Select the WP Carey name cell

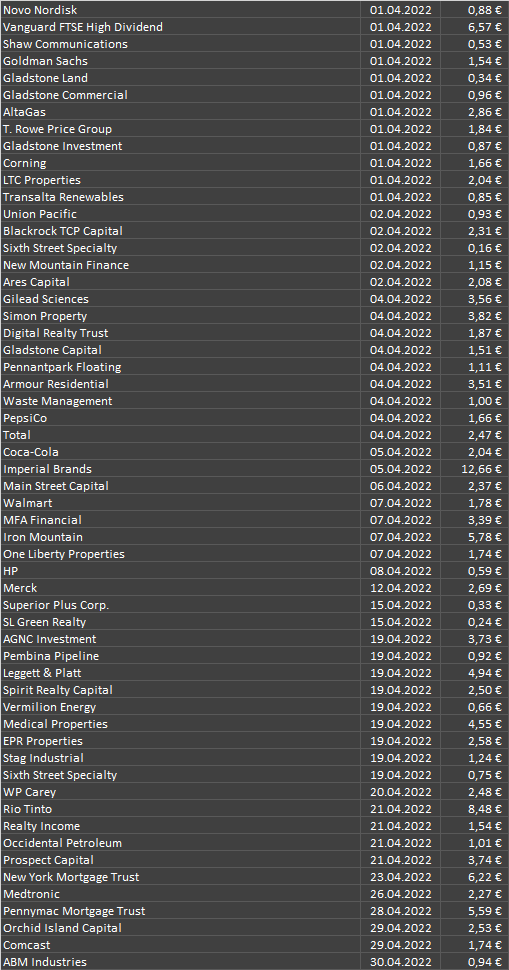pos(181,792)
